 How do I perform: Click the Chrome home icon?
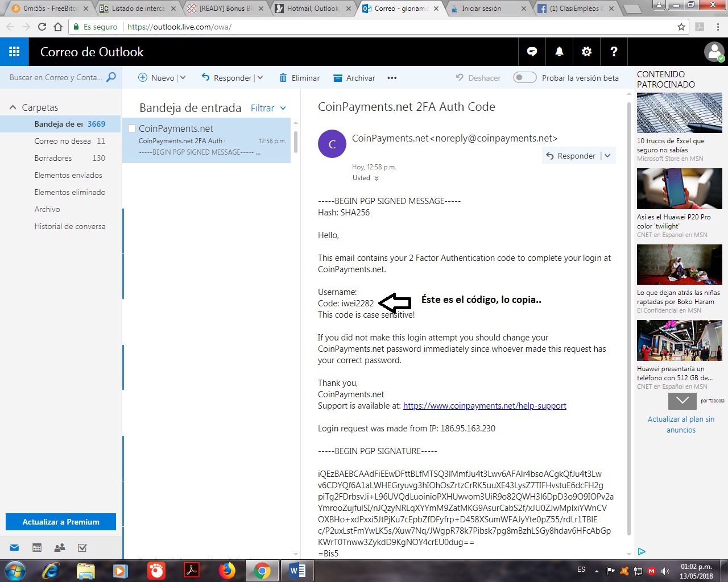coord(57,27)
